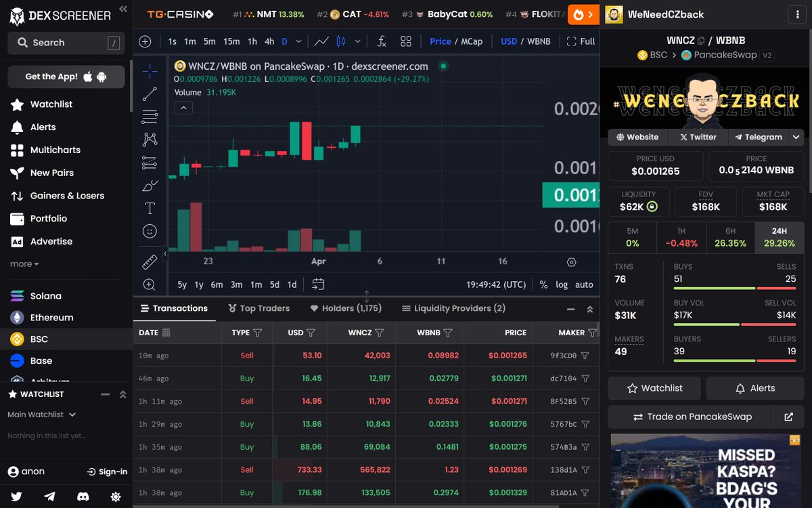
Task: Select the zoom in tool
Action: tap(150, 284)
